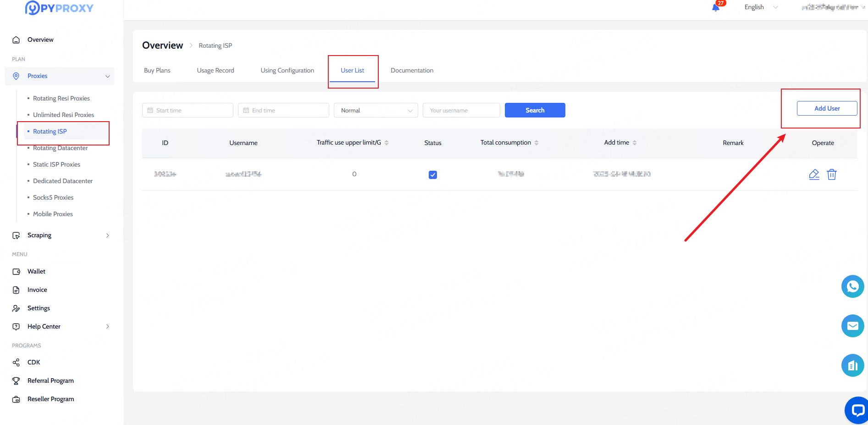This screenshot has height=425, width=868.
Task: Toggle the user Status checkbox
Action: 432,175
